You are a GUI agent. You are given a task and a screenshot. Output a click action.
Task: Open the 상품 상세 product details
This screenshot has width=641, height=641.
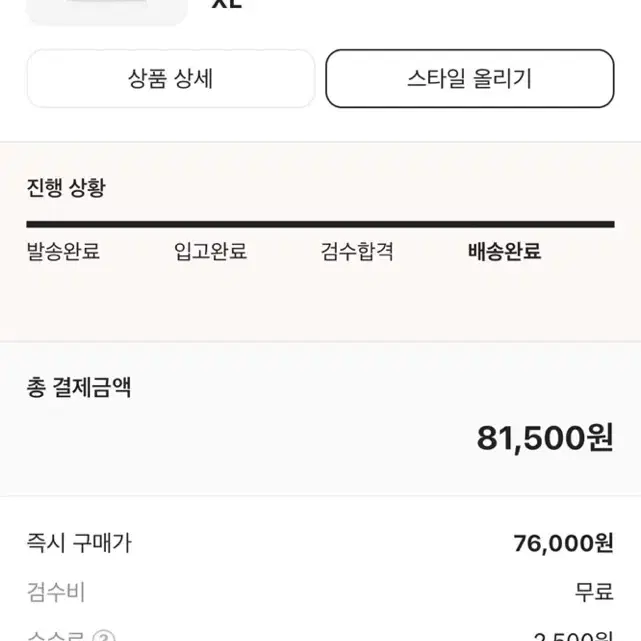coord(170,78)
